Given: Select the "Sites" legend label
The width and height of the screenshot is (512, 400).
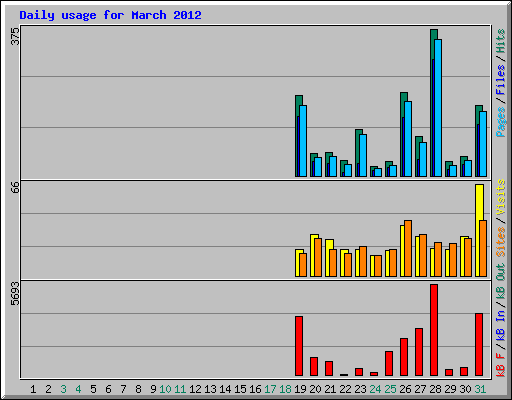Looking at the screenshot, I should [501, 242].
